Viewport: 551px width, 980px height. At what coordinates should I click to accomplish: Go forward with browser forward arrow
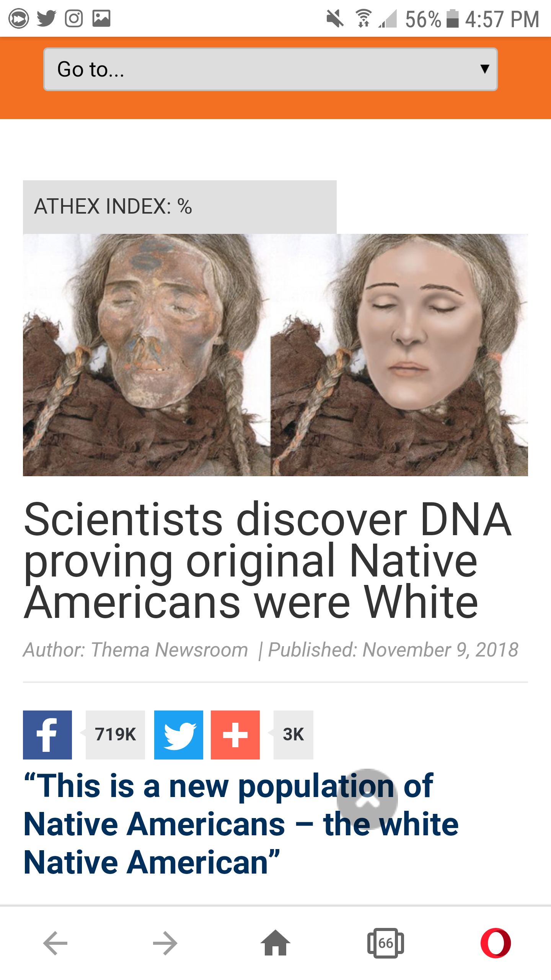(165, 943)
